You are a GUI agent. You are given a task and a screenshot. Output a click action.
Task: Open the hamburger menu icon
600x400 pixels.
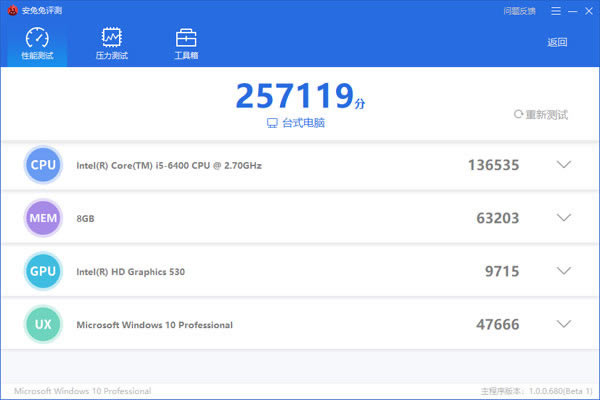[556, 11]
